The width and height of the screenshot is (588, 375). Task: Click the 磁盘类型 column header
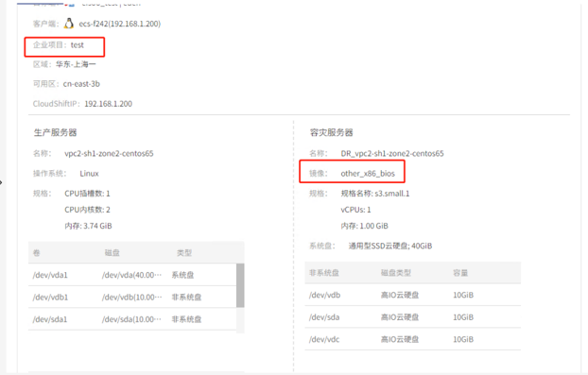(x=396, y=273)
